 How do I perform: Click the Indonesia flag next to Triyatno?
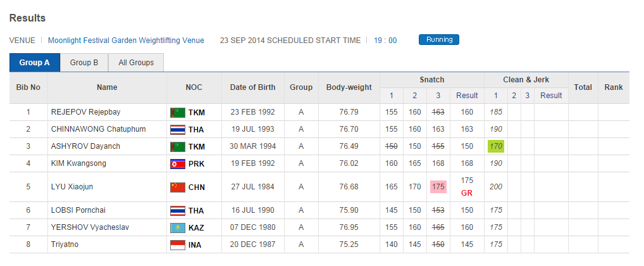tap(177, 244)
